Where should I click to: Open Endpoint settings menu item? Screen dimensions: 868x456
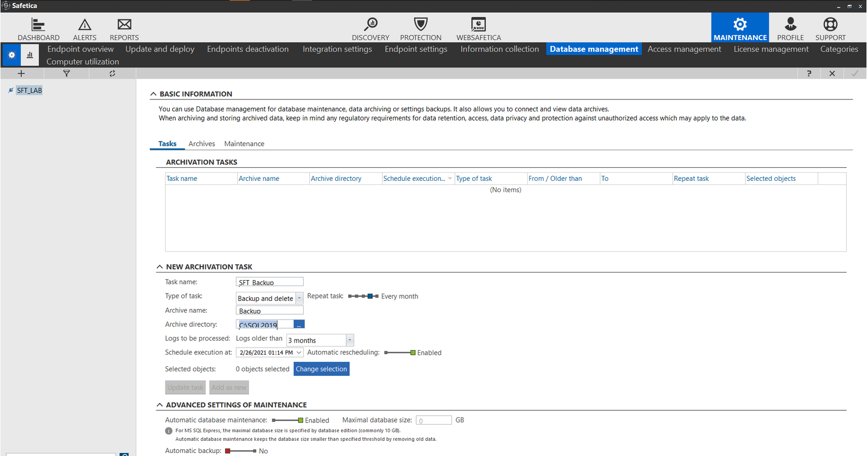coord(416,49)
